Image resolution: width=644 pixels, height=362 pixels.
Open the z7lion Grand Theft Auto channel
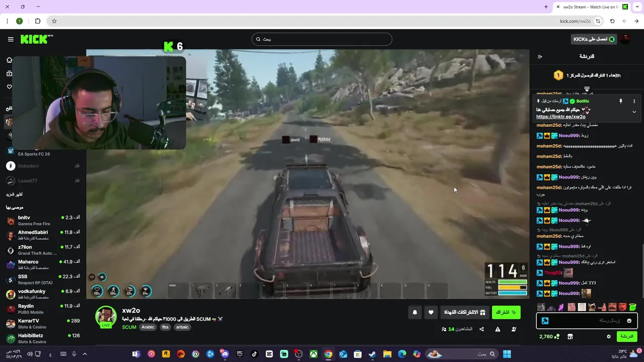pyautogui.click(x=43, y=250)
